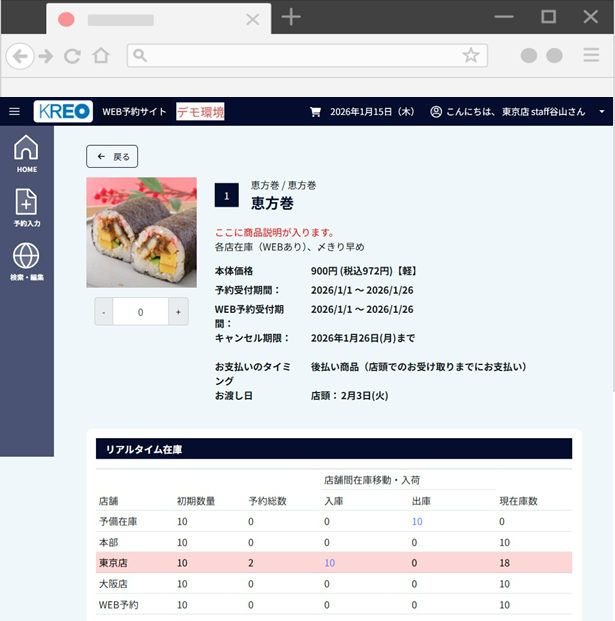Open the shopping cart icon
This screenshot has height=621, width=615.
[x=316, y=112]
